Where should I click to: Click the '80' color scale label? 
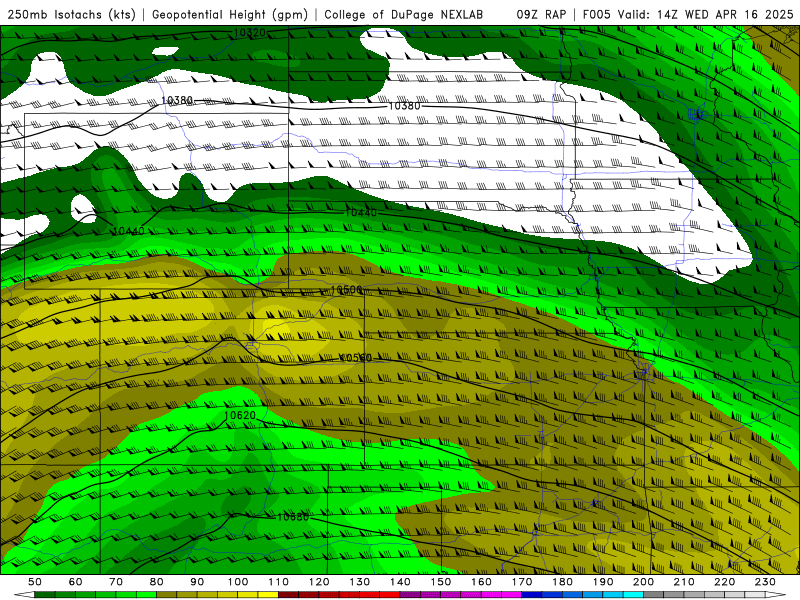click(x=157, y=582)
